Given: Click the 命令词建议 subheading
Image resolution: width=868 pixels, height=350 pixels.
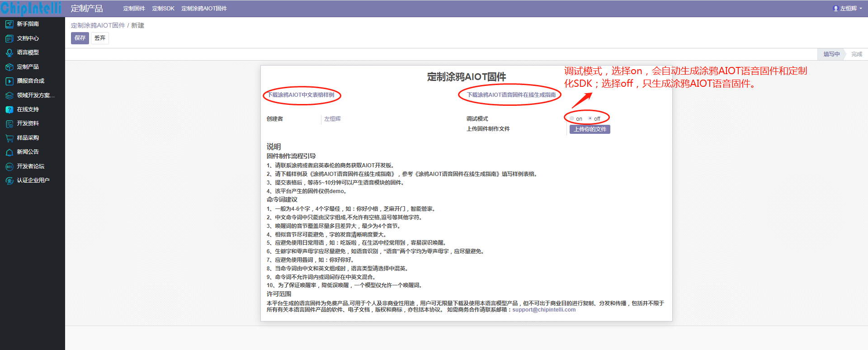Looking at the screenshot, I should point(282,199).
